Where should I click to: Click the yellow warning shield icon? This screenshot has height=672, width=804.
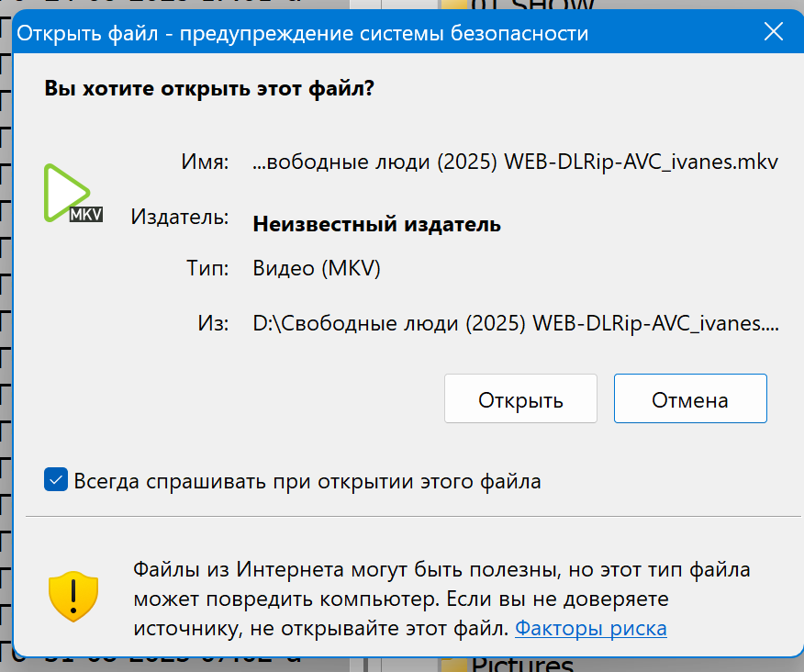(x=73, y=597)
